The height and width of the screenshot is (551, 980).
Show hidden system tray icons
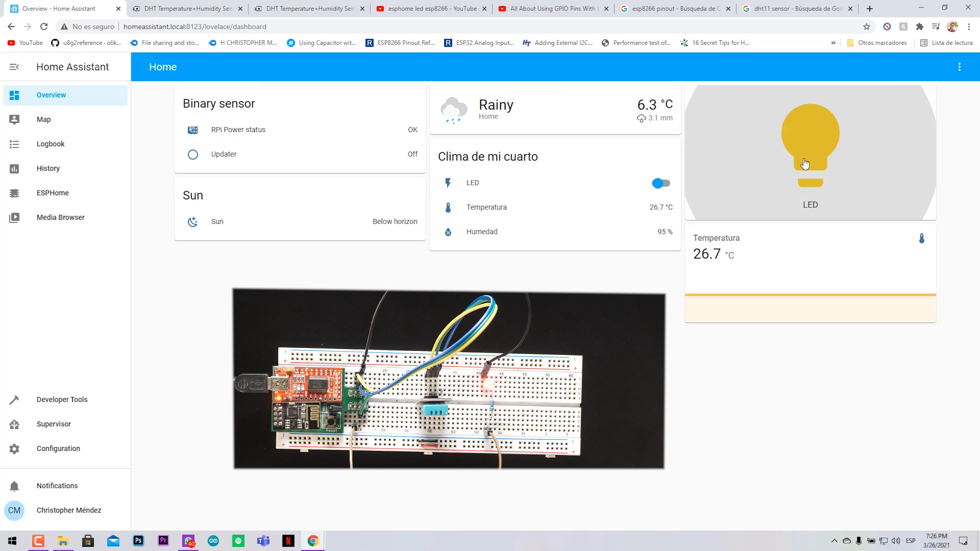click(x=834, y=541)
